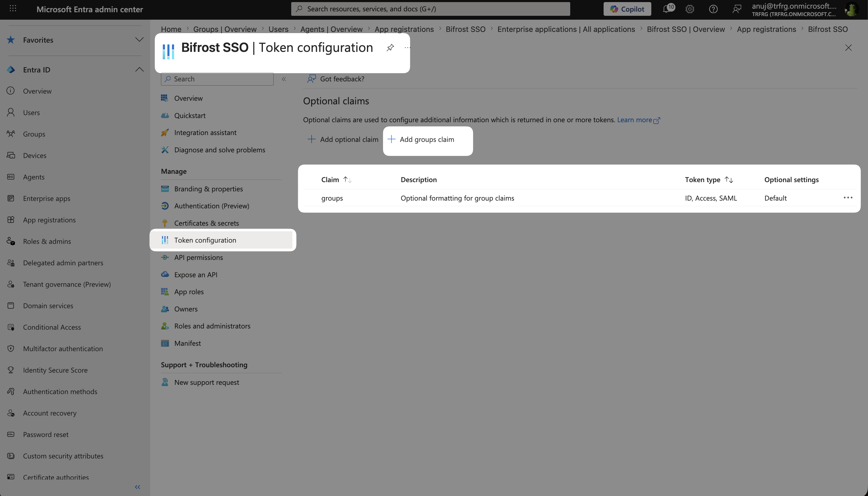The height and width of the screenshot is (496, 868).
Task: Open New support request
Action: point(207,382)
